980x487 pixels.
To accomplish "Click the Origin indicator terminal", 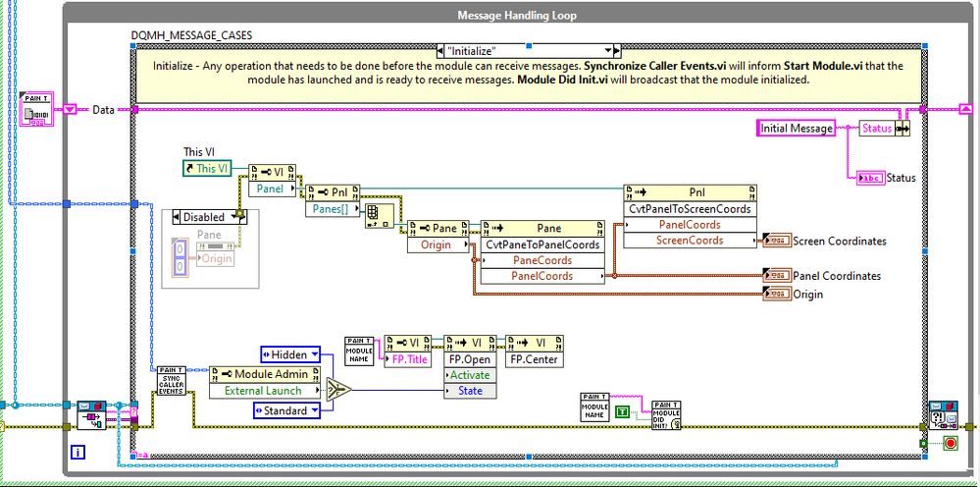I will (x=776, y=294).
